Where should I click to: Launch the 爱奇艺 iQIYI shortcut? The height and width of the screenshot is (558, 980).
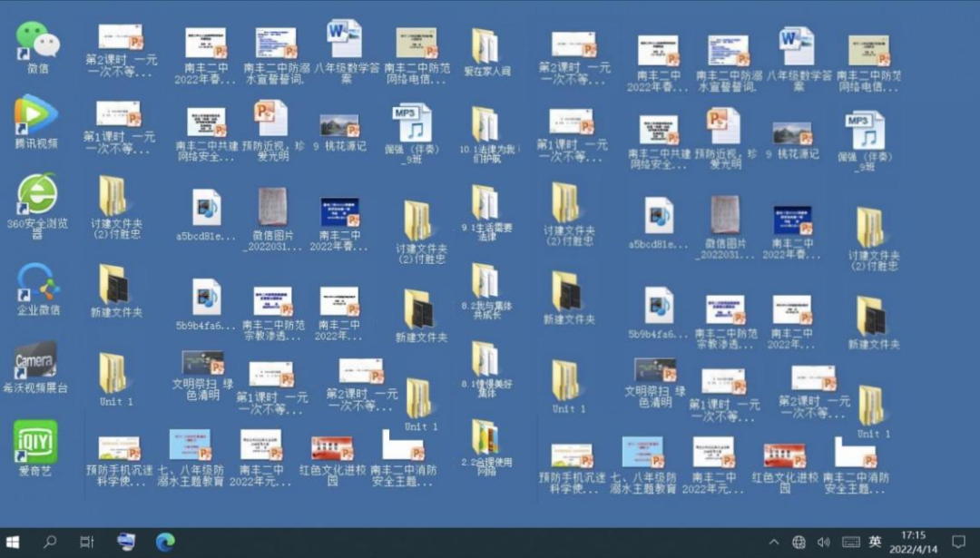(36, 442)
